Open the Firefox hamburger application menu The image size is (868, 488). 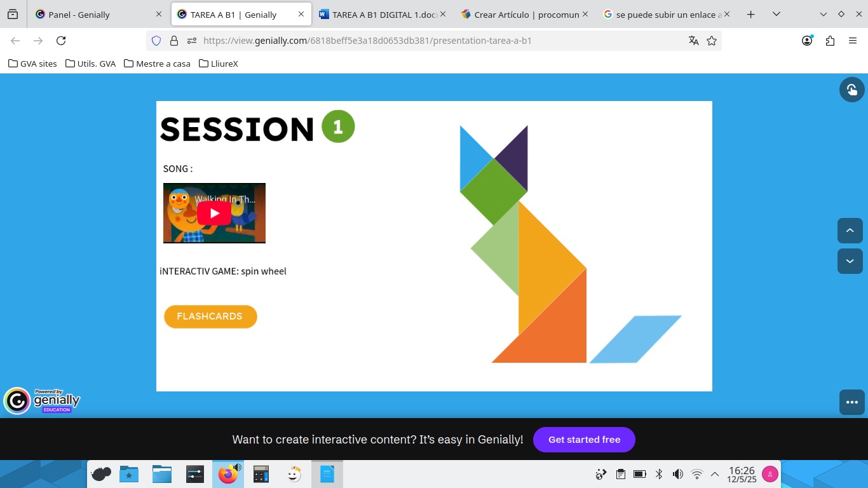pos(853,41)
